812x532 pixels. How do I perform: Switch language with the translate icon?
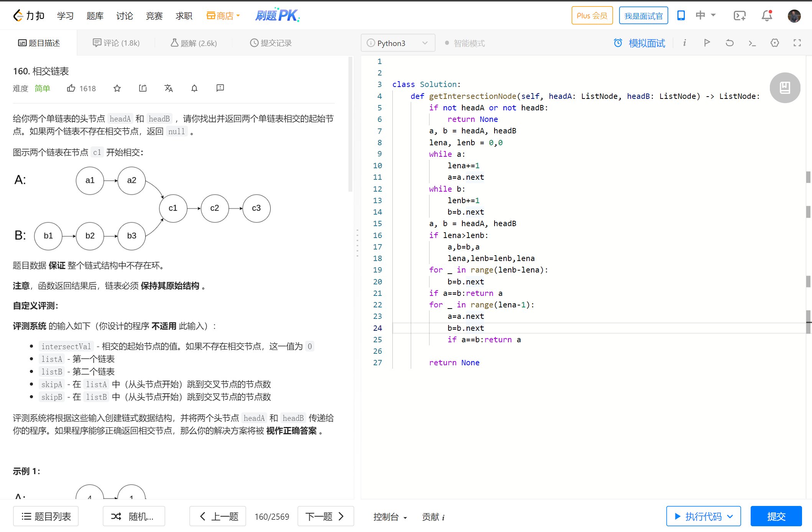tap(168, 89)
